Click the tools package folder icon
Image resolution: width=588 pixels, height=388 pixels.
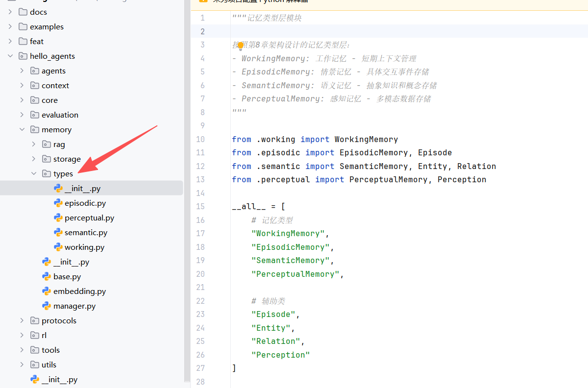35,350
